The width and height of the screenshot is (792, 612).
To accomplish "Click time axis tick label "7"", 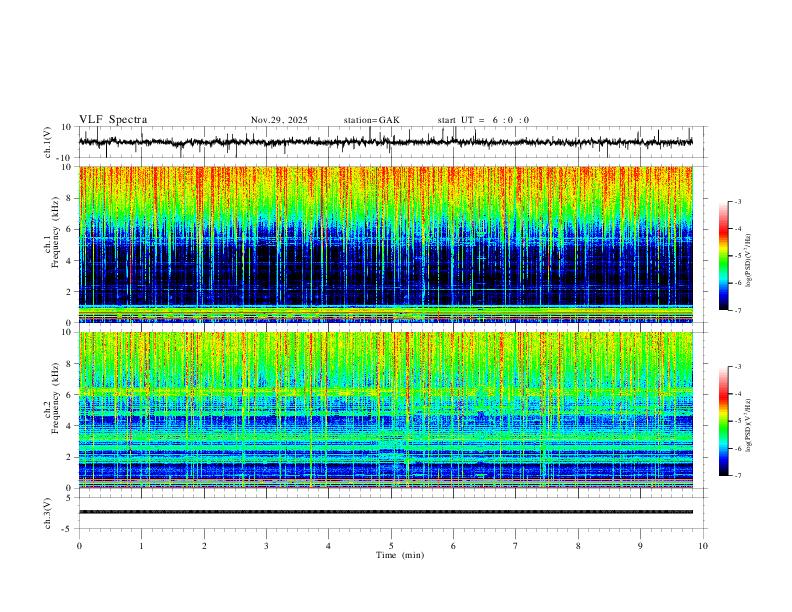I will [x=516, y=546].
